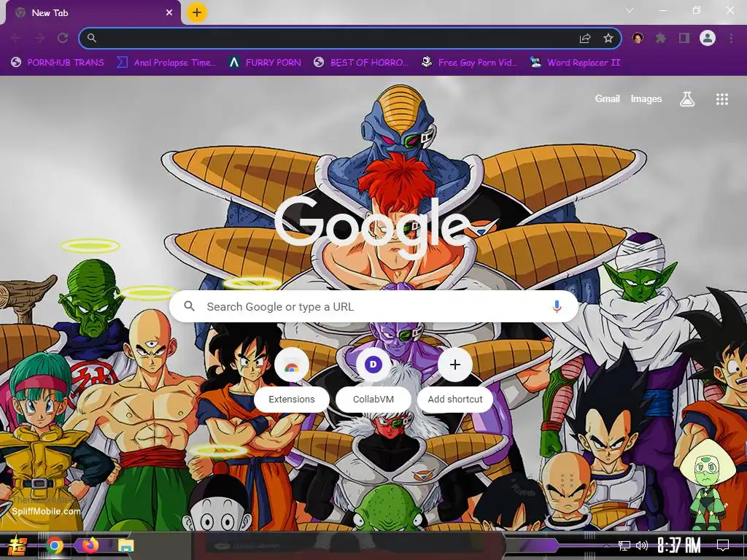Click the volume speaker icon in the tray
The image size is (747, 560).
[642, 545]
